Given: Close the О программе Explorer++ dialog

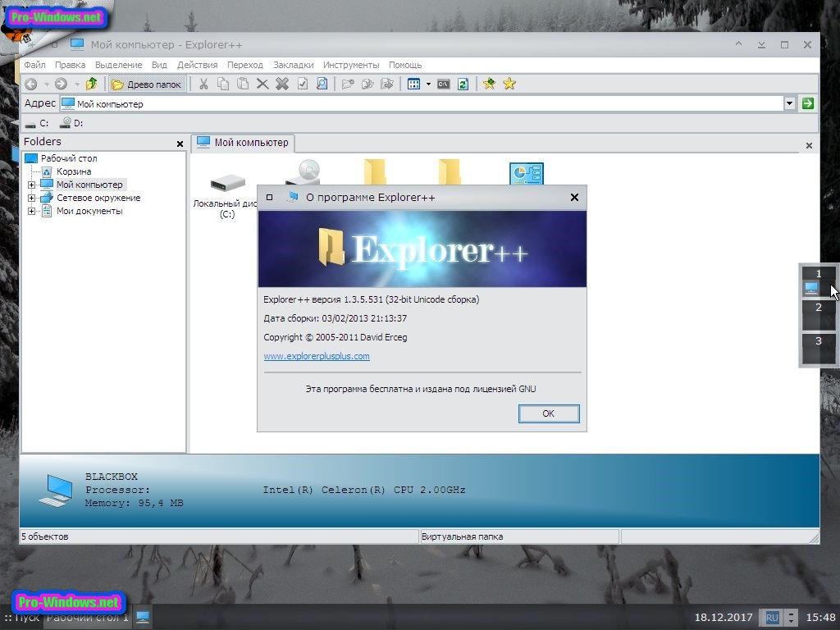Looking at the screenshot, I should pos(574,197).
